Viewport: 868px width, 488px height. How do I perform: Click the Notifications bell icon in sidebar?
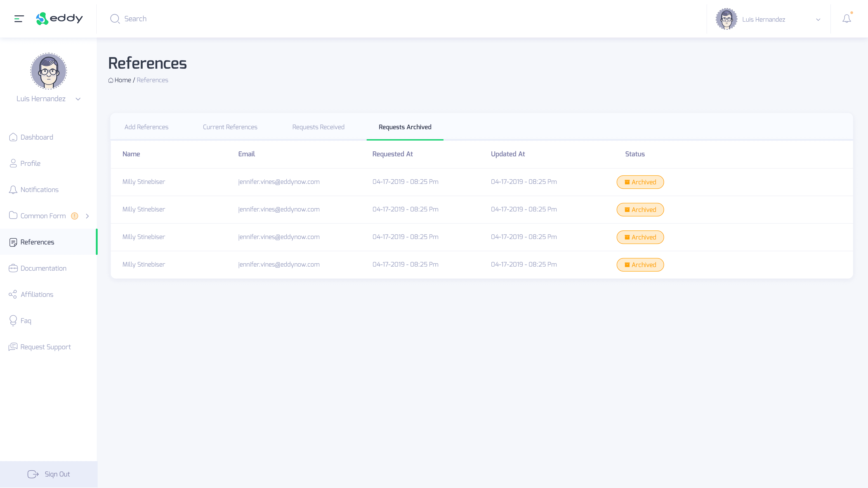coord(13,190)
